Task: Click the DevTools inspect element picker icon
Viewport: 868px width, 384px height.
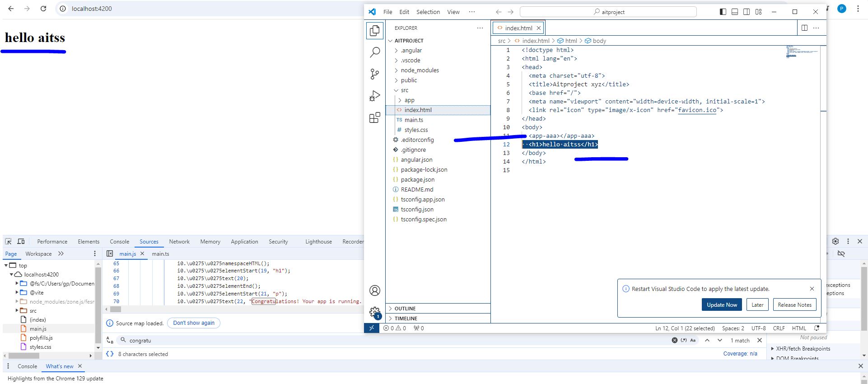Action: point(8,242)
